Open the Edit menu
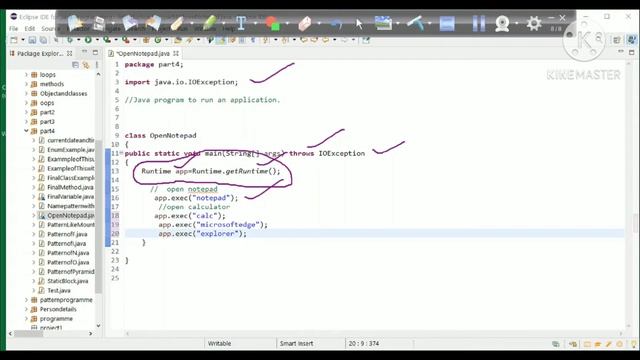The height and width of the screenshot is (360, 640). 30,29
